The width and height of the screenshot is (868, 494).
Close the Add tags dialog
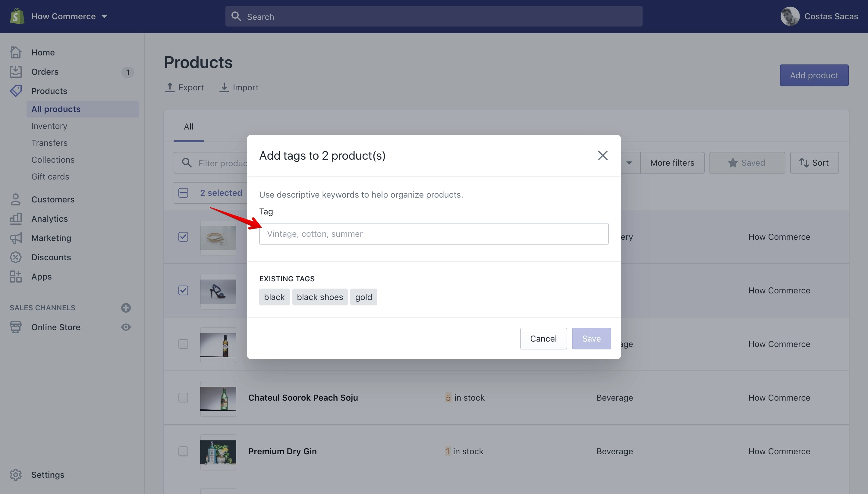pos(602,155)
